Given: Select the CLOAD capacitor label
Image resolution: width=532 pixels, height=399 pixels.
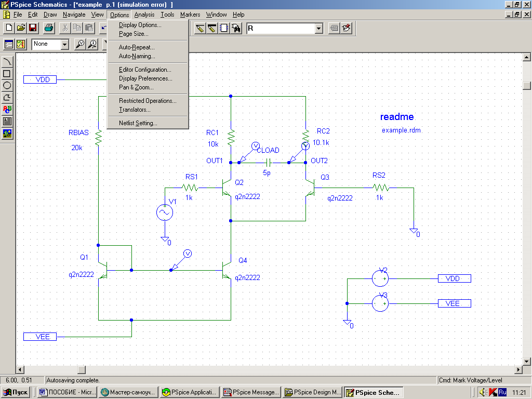Looking at the screenshot, I should point(268,150).
